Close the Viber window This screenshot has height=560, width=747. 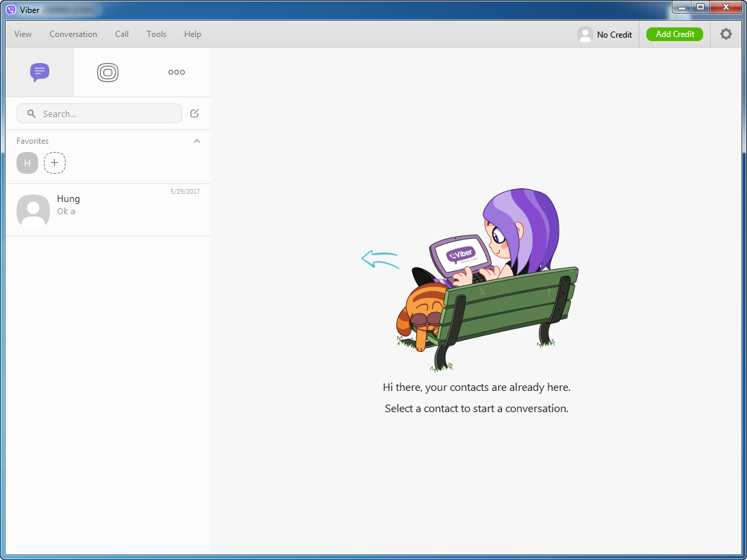pos(725,8)
